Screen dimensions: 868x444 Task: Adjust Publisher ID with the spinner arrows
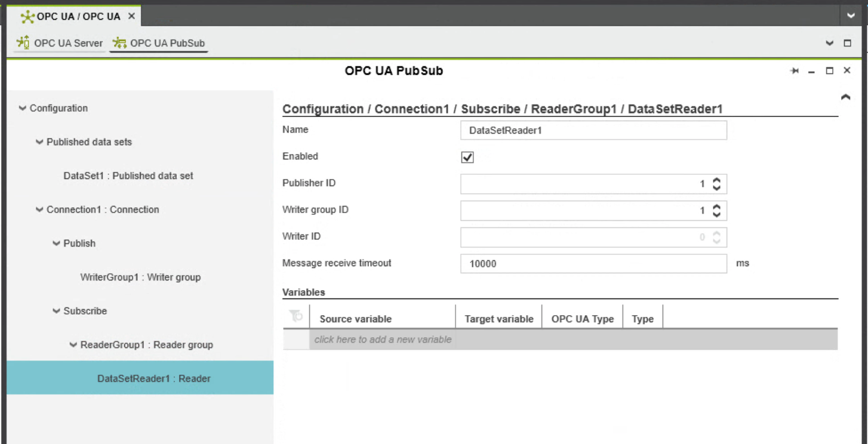pyautogui.click(x=716, y=184)
